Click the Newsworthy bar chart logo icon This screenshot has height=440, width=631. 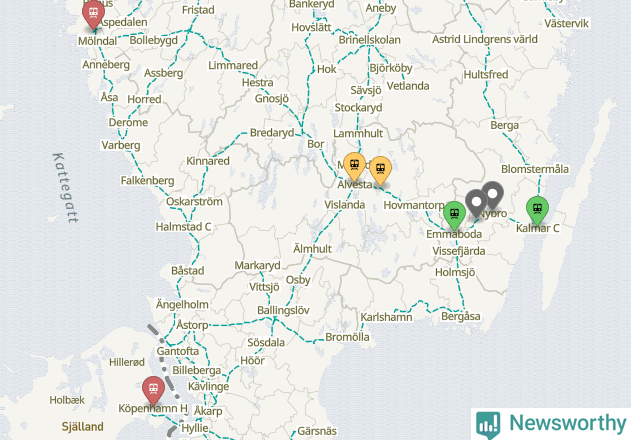point(488,425)
